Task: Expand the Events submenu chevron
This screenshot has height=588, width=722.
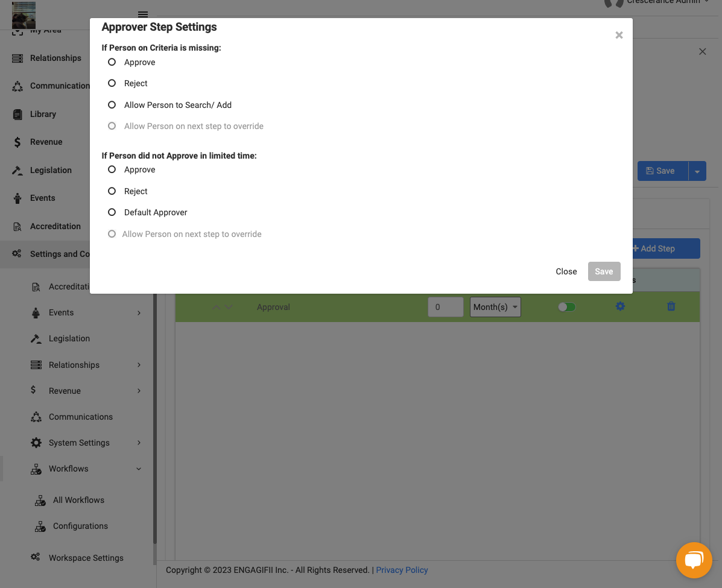Action: (139, 313)
